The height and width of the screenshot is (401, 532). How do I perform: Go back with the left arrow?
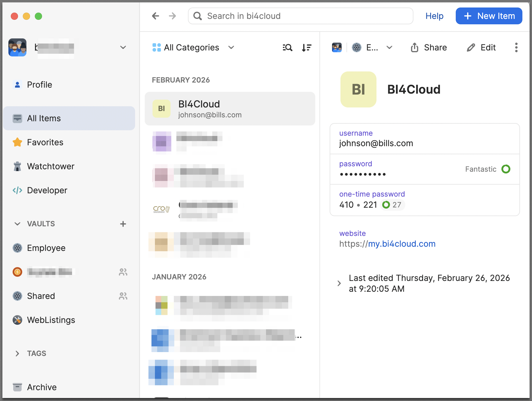pyautogui.click(x=156, y=16)
